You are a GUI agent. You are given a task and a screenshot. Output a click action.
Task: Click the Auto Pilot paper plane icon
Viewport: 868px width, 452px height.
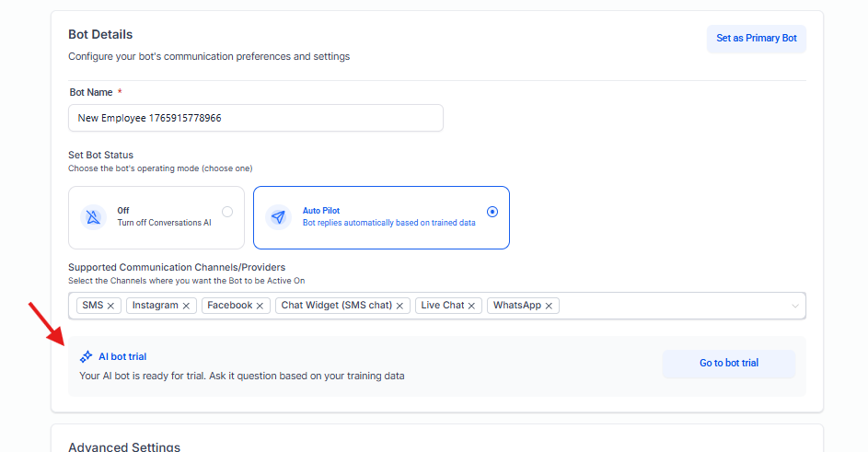[x=278, y=217]
